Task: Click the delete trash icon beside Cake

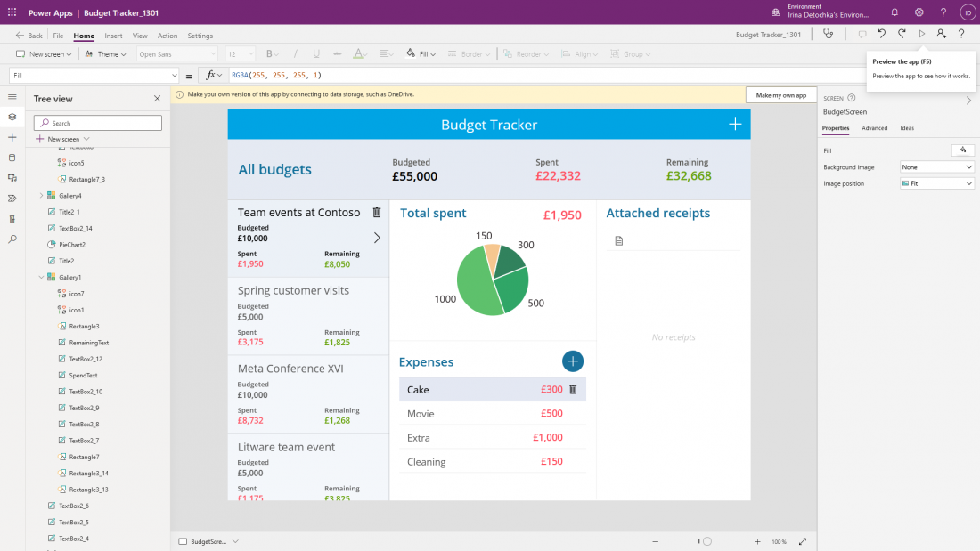Action: tap(573, 389)
